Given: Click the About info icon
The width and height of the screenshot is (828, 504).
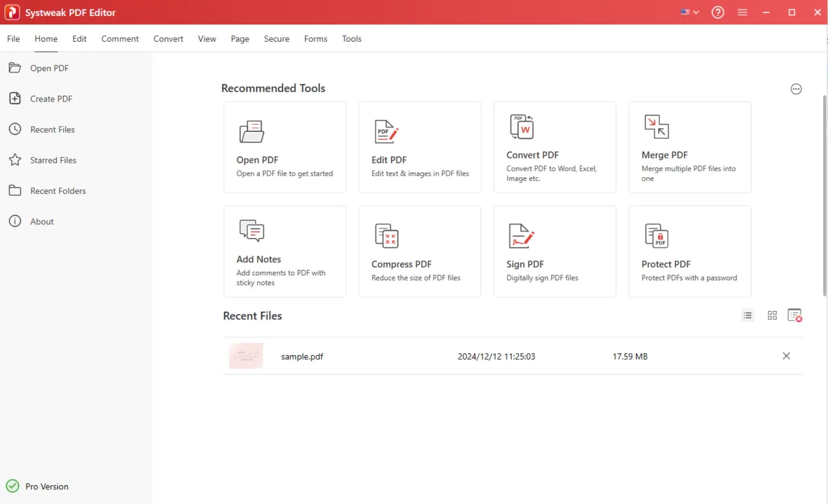Looking at the screenshot, I should (x=15, y=221).
